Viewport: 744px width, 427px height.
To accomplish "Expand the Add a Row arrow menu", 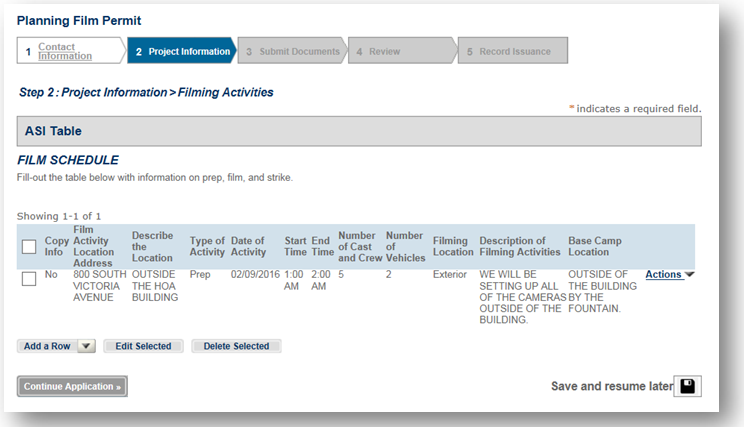I will (85, 346).
